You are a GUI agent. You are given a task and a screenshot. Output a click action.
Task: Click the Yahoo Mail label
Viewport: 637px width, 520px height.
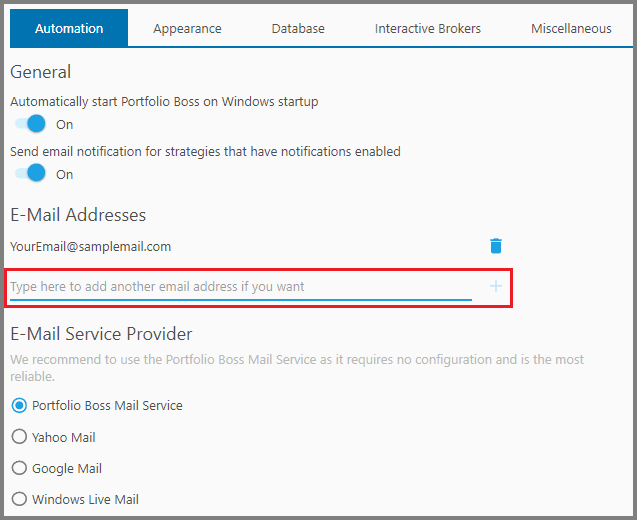[64, 437]
